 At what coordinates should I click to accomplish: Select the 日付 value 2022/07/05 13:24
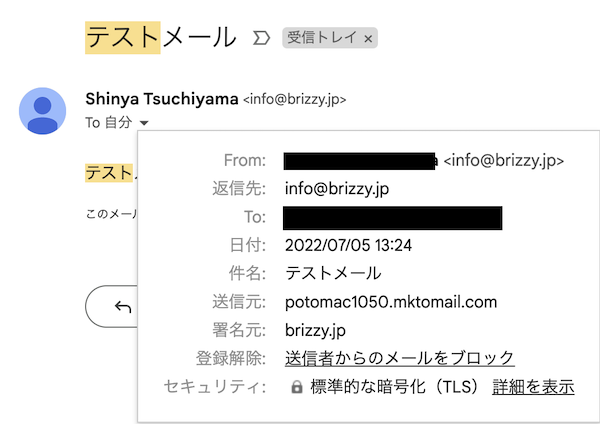(348, 245)
